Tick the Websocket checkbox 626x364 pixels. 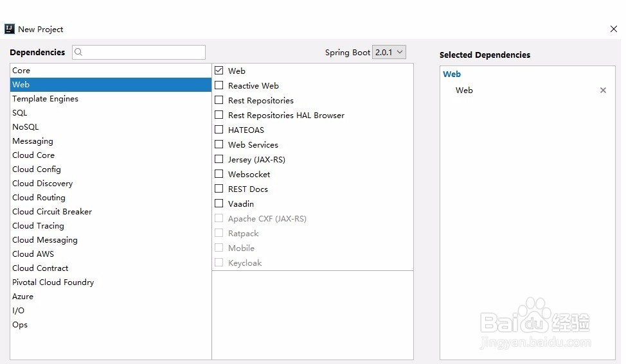(219, 174)
